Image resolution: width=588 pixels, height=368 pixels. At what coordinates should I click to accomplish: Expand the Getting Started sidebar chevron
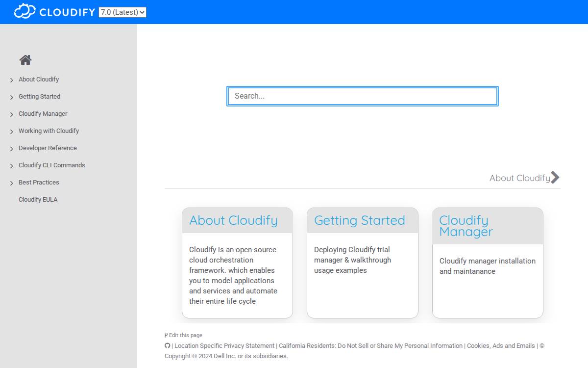tap(12, 97)
